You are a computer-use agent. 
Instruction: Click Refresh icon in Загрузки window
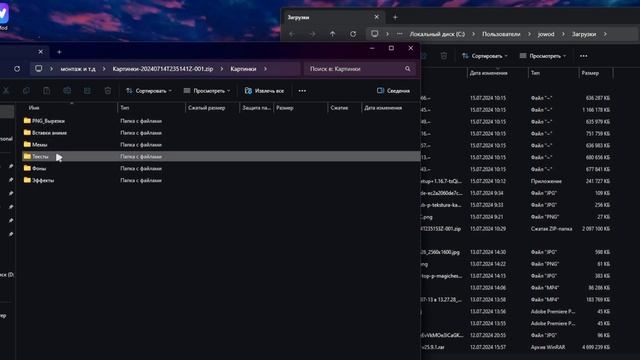353,34
